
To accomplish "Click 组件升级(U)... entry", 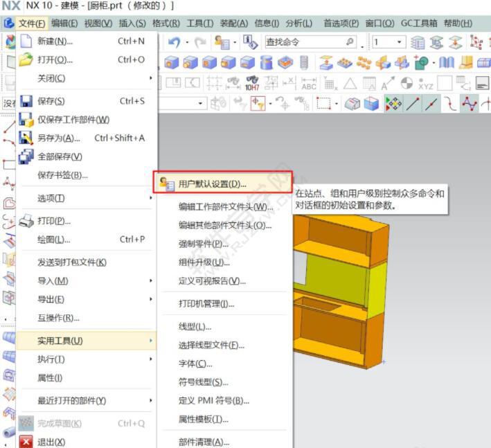I will point(224,262).
